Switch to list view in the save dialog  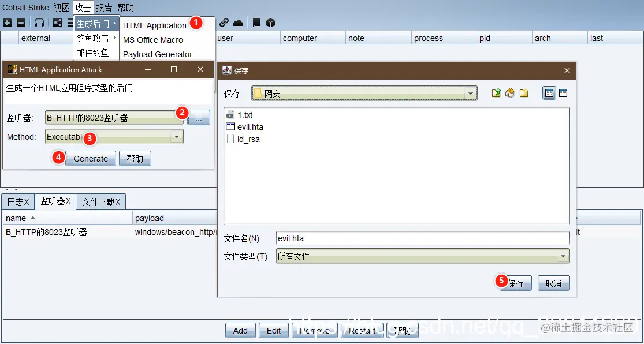[x=563, y=92]
